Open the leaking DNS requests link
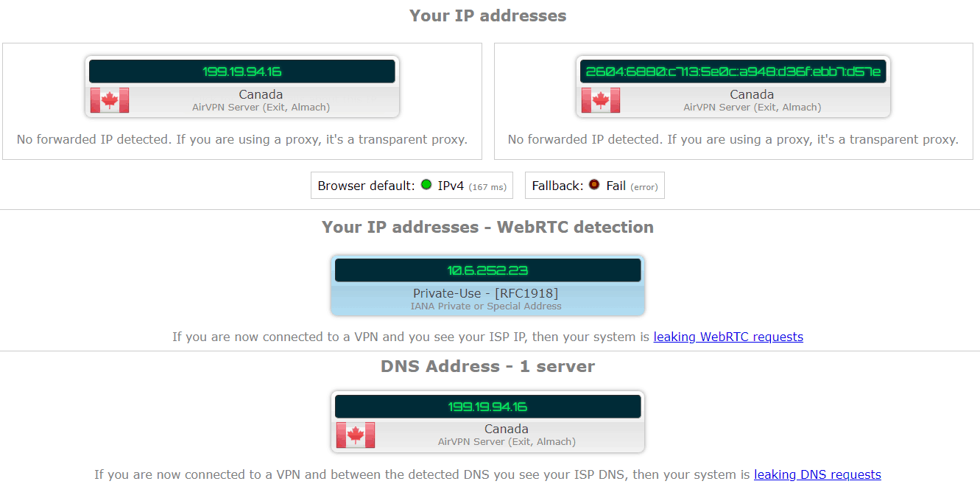The image size is (980, 484). point(817,474)
